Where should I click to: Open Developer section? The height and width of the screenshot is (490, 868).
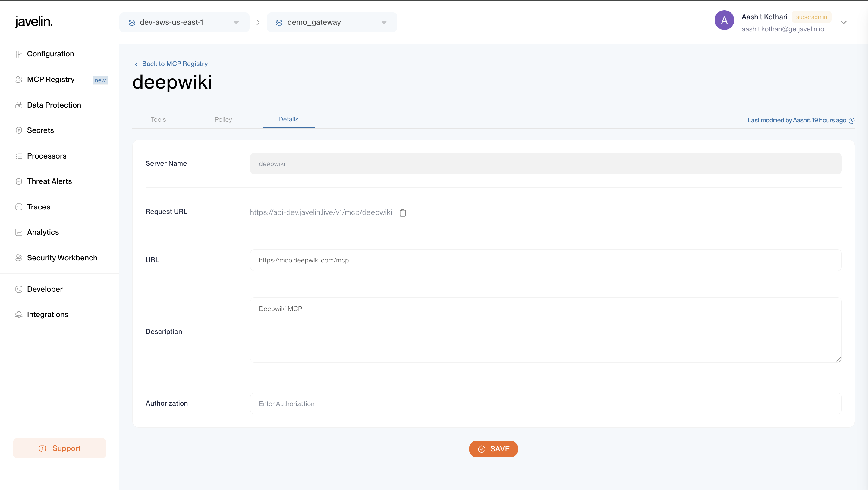coord(45,289)
